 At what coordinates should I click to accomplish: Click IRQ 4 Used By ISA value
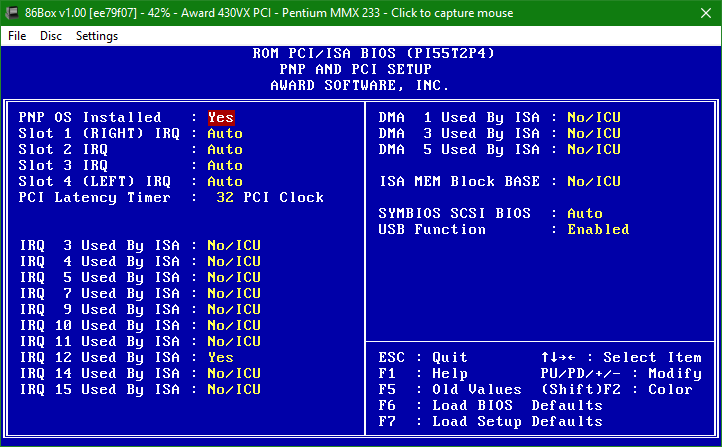(234, 261)
